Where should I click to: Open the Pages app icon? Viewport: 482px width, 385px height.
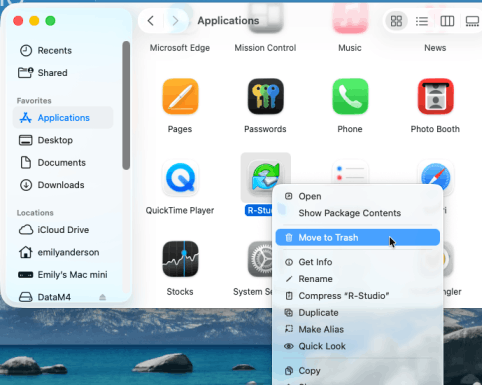[x=180, y=96]
